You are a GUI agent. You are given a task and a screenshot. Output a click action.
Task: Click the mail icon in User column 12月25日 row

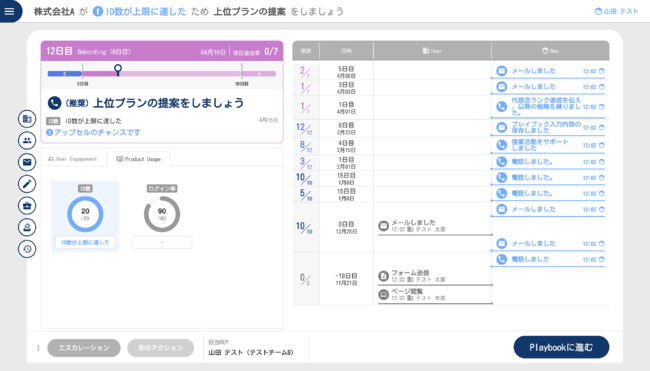(x=383, y=226)
